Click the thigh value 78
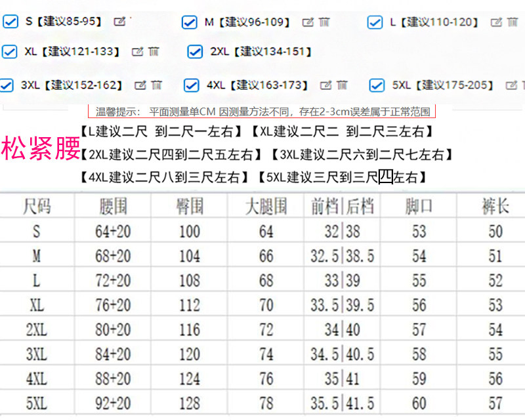Screen dimensions: 525x420 pyautogui.click(x=266, y=404)
